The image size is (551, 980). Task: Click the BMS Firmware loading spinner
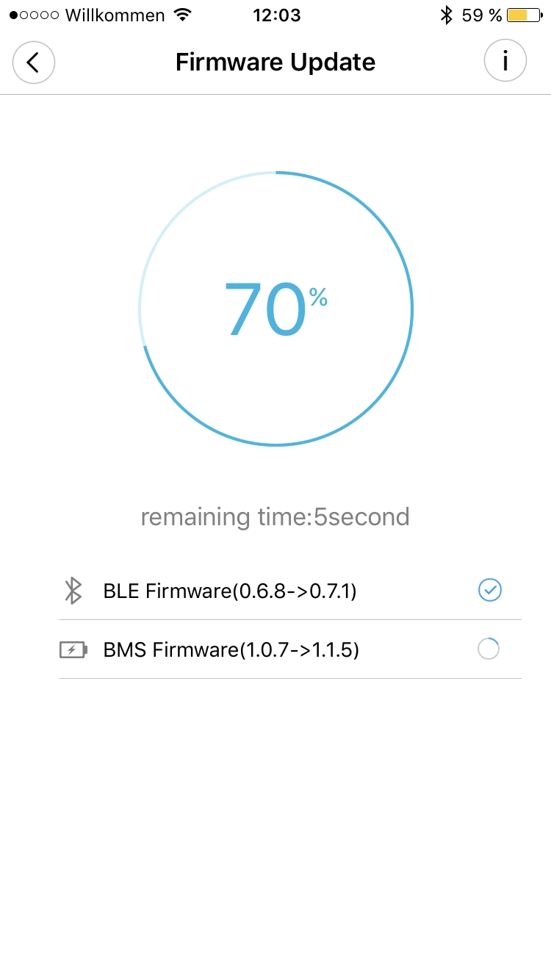489,649
